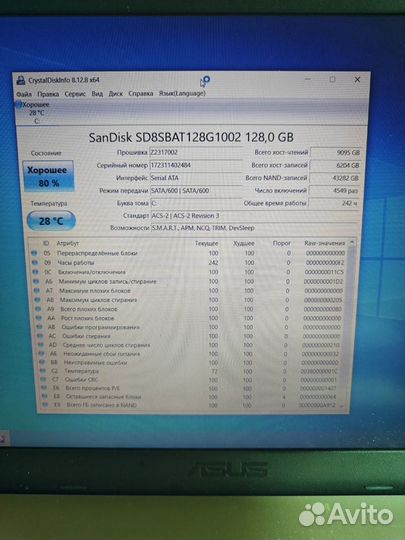Click the Прошивка Z2317002 field
Screen dimensions: 405x540
click(x=196, y=153)
